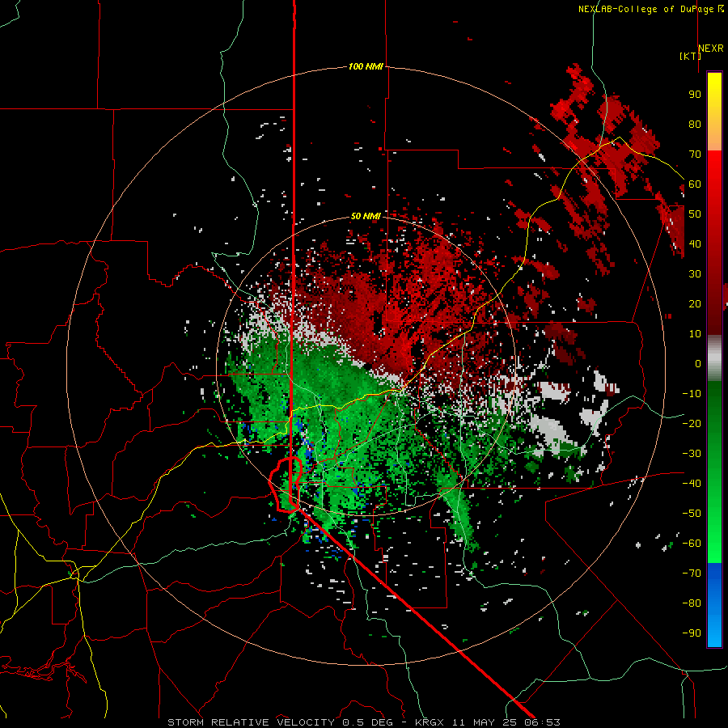The height and width of the screenshot is (728, 728).
Task: Click the -20 value on velocity scale
Action: [692, 423]
